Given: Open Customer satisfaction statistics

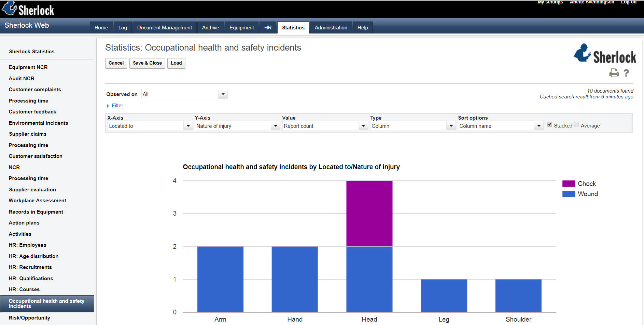Looking at the screenshot, I should [x=36, y=156].
